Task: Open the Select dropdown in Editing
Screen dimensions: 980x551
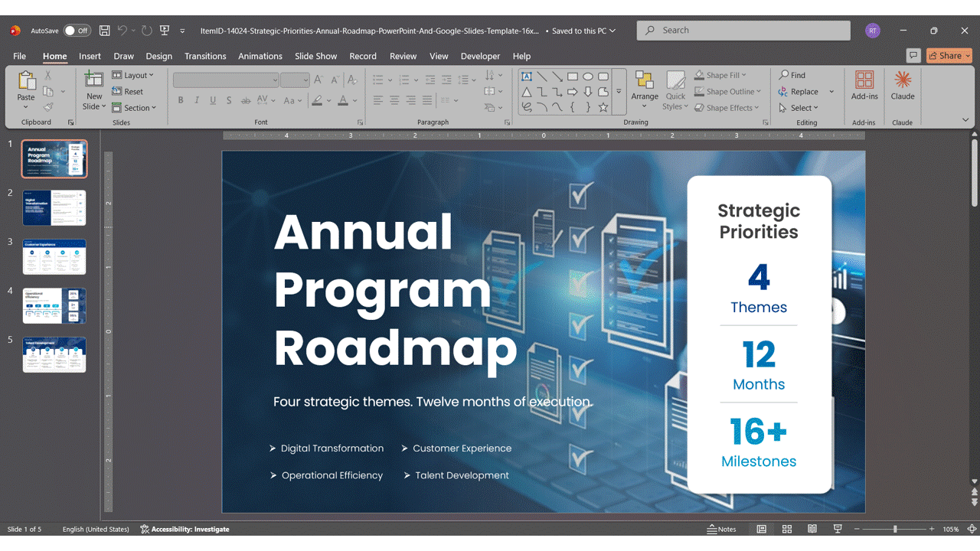Action: pos(799,108)
